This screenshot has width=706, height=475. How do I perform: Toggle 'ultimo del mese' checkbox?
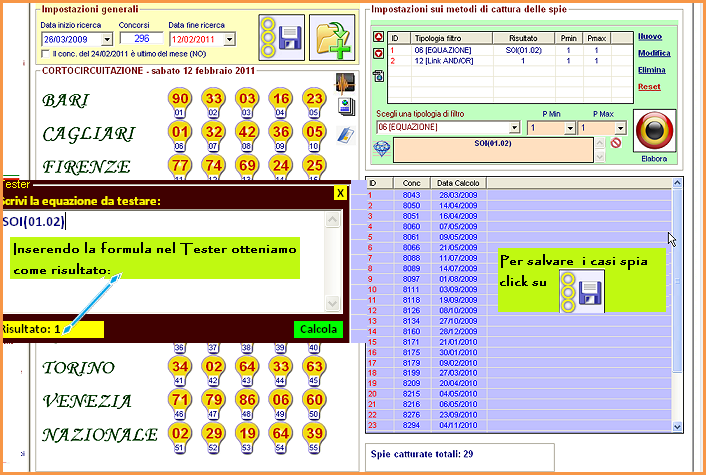point(45,54)
